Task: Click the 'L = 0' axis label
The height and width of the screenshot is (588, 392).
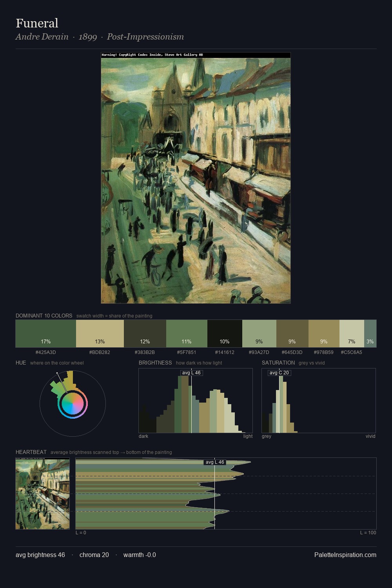Action: point(81,533)
